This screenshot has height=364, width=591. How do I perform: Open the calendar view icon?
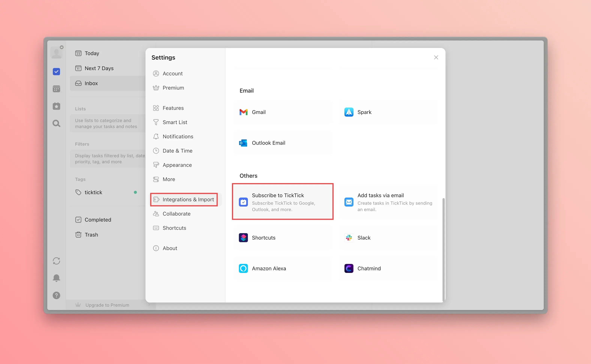tap(56, 89)
